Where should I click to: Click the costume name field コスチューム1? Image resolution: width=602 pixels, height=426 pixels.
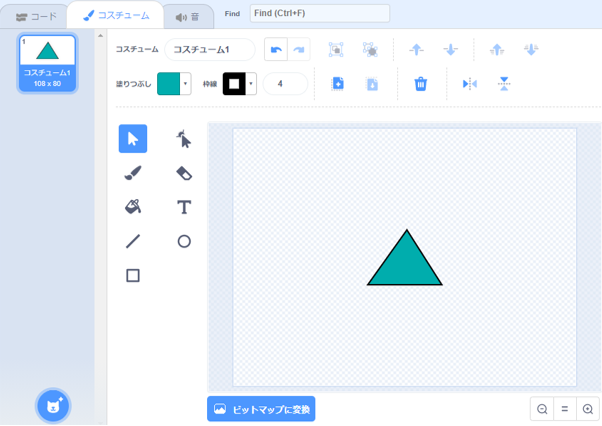[x=210, y=50]
